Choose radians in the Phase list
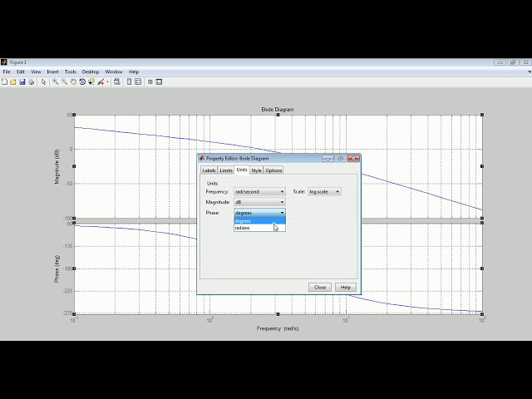Screen dimensions: 532x399 coord(259,228)
